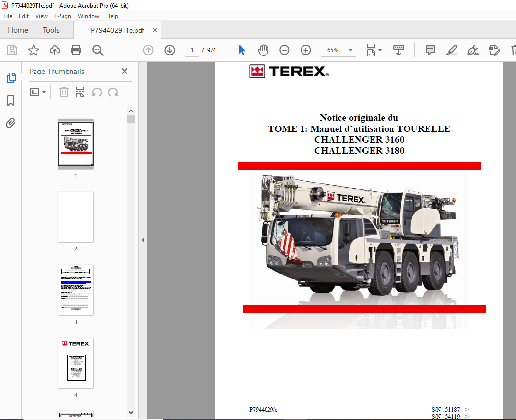The width and height of the screenshot is (516, 420).
Task: Delete selected page with trash icon
Action: click(x=64, y=92)
